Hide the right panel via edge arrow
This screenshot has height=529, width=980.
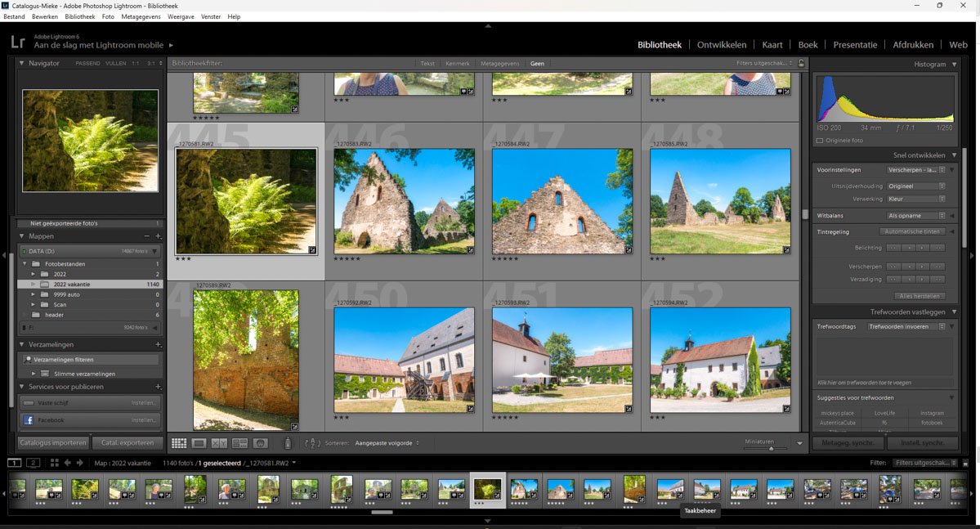coord(972,255)
